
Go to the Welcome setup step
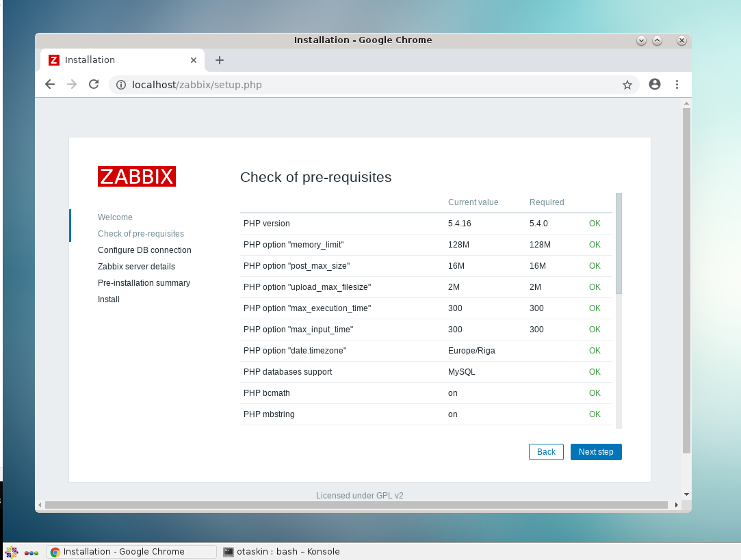[x=115, y=217]
